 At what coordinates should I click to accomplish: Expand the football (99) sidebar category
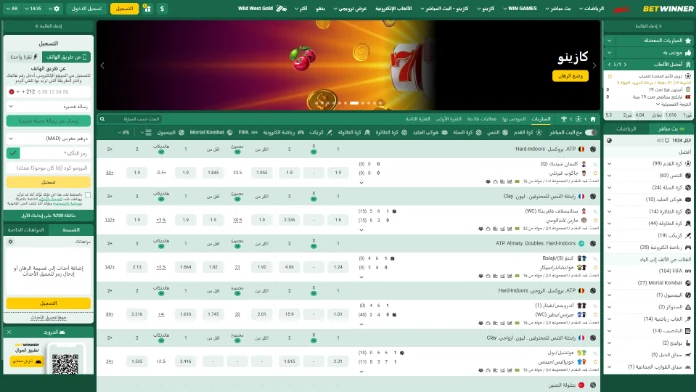(x=609, y=164)
